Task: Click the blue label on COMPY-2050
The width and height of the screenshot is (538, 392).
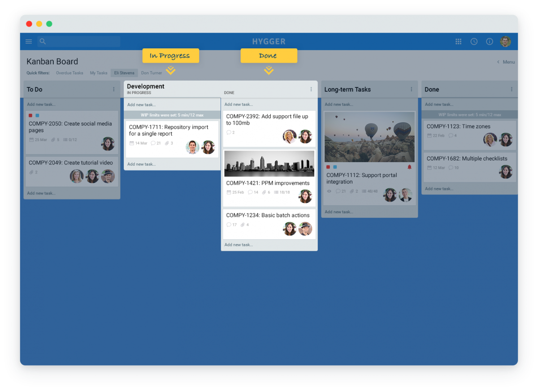Action: (37, 116)
